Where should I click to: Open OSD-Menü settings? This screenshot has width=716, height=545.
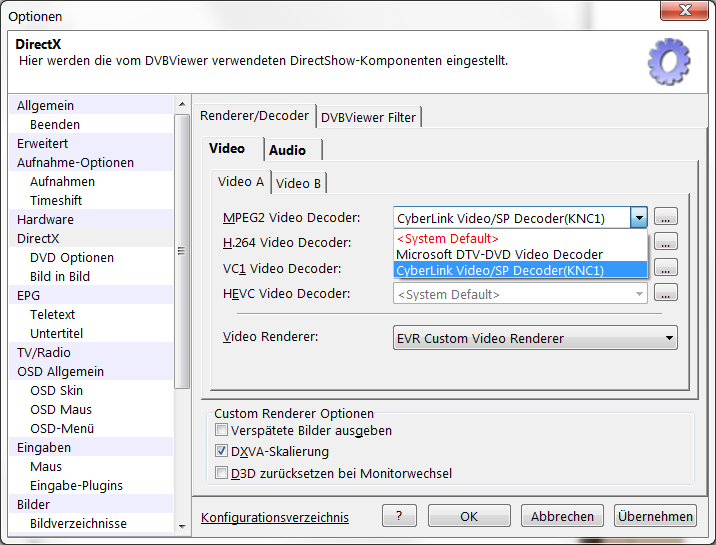pos(91,429)
